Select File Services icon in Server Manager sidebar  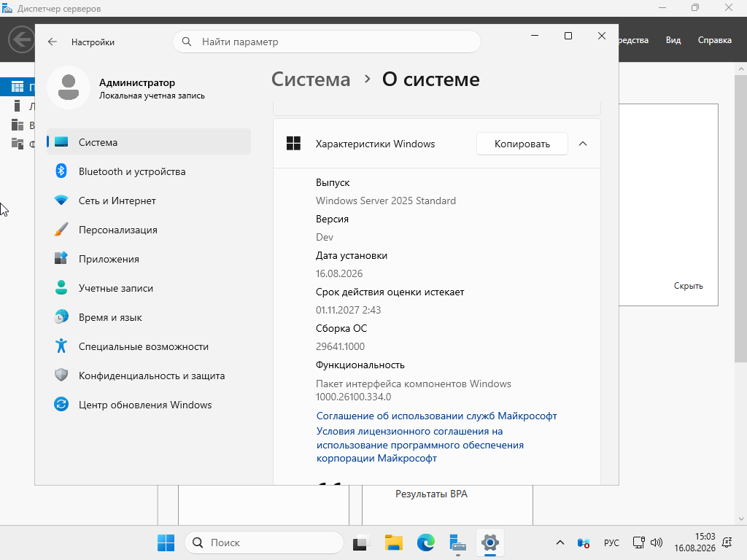[18, 144]
